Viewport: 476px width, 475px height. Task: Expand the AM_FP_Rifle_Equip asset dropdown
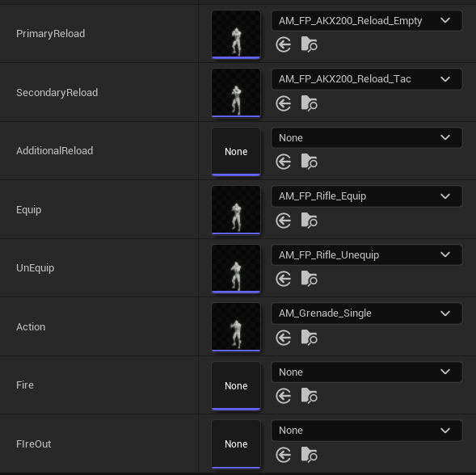point(366,196)
